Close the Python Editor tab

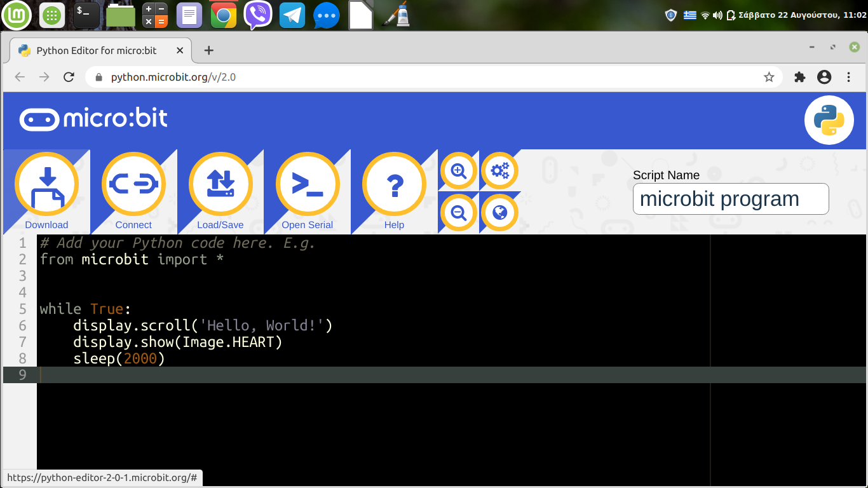click(180, 51)
